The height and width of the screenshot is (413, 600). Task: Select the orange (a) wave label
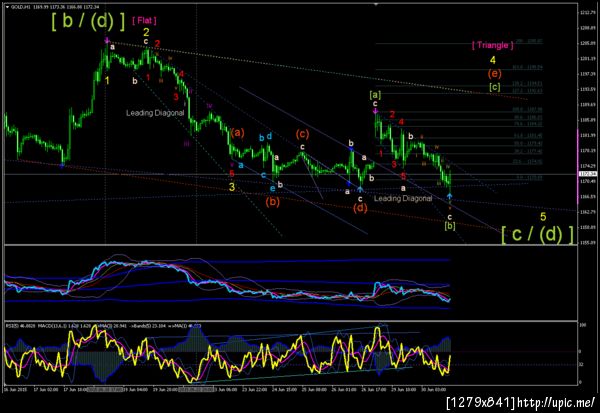point(237,133)
